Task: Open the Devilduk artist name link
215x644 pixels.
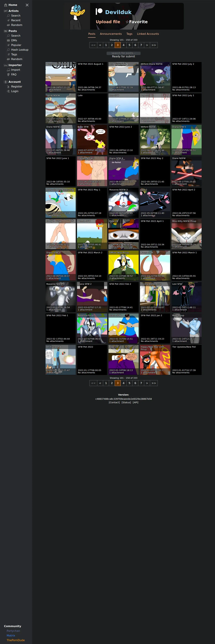Action: (118, 12)
